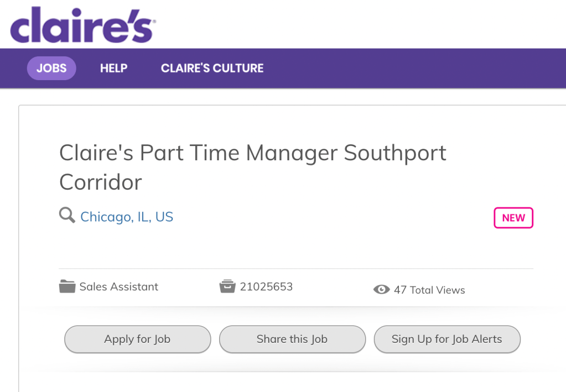The width and height of the screenshot is (566, 392).
Task: Open the HELP menu item
Action: 113,69
